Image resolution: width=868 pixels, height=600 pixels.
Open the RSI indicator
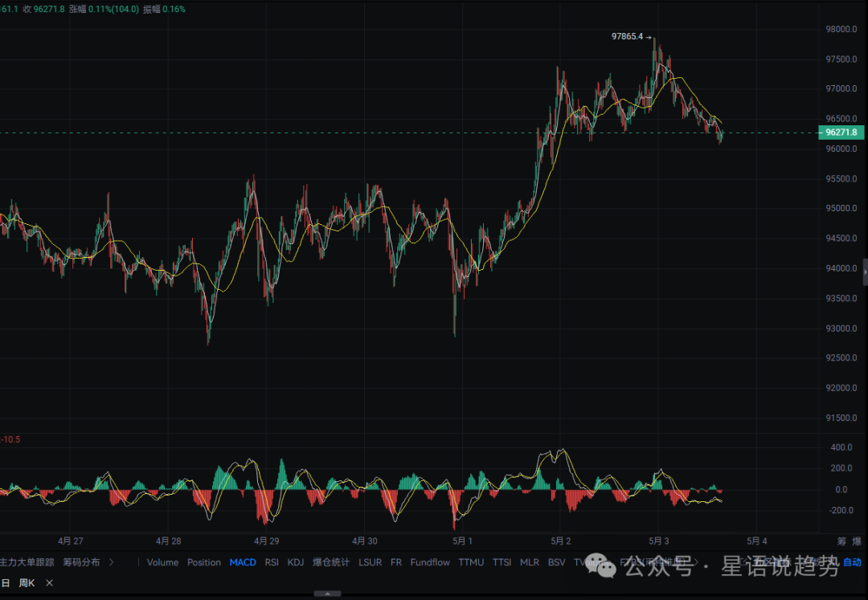click(x=272, y=562)
